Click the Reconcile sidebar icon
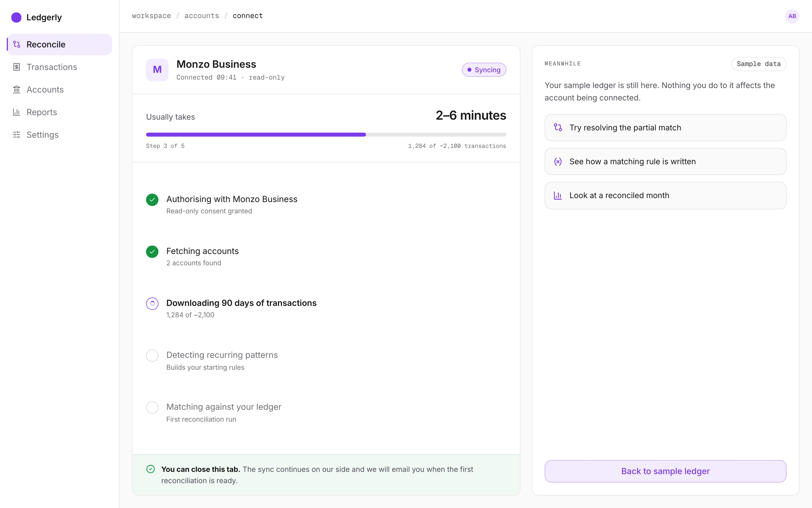This screenshot has height=508, width=812. [16, 44]
